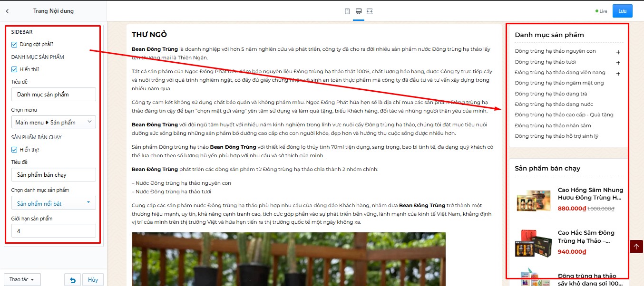644x286 pixels.
Task: Click the Trang Nội dung panel title
Action: point(53,11)
